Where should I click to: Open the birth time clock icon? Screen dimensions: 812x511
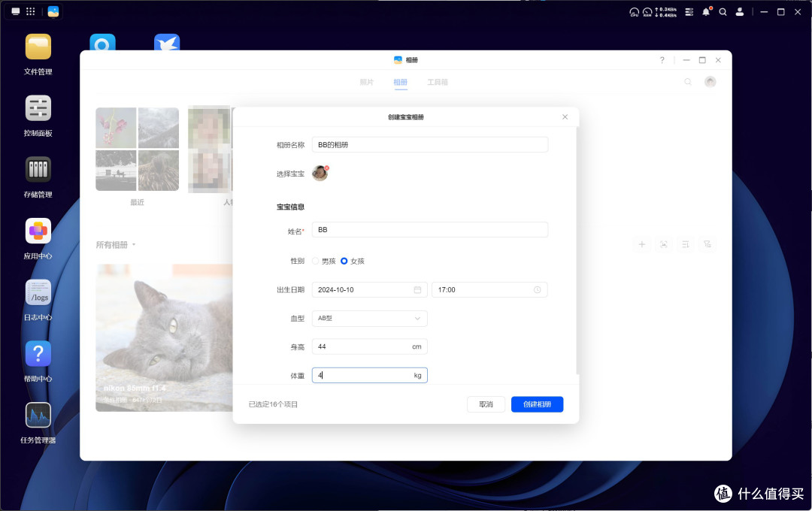[x=537, y=290]
